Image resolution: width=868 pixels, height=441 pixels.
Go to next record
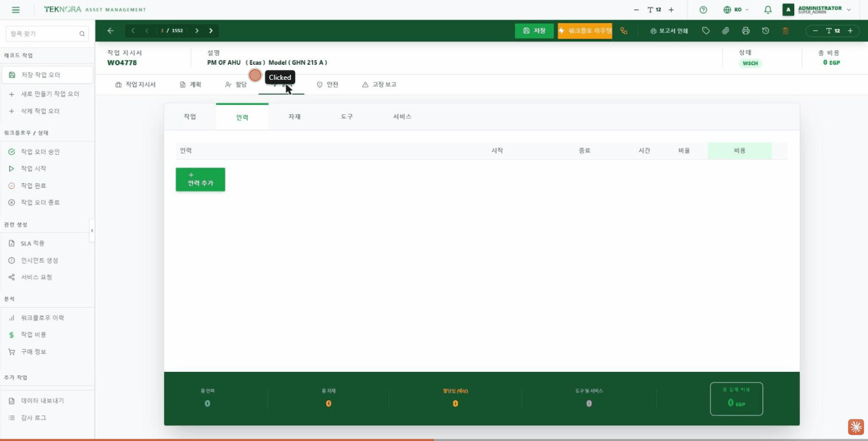click(x=197, y=31)
